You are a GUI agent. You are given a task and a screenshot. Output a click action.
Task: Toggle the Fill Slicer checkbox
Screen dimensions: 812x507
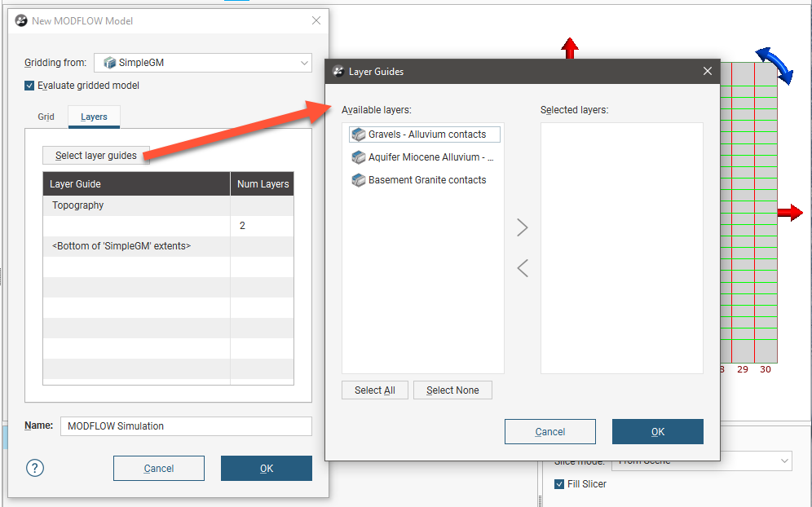coord(559,484)
